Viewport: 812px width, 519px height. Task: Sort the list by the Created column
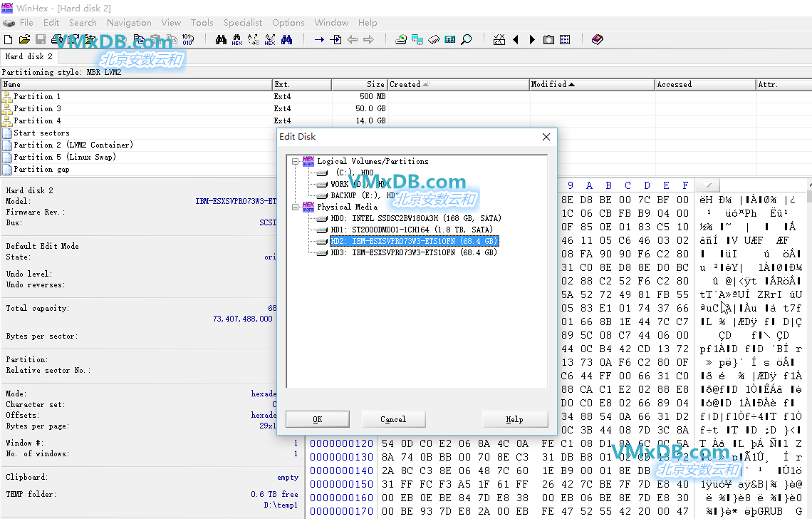[x=458, y=85]
